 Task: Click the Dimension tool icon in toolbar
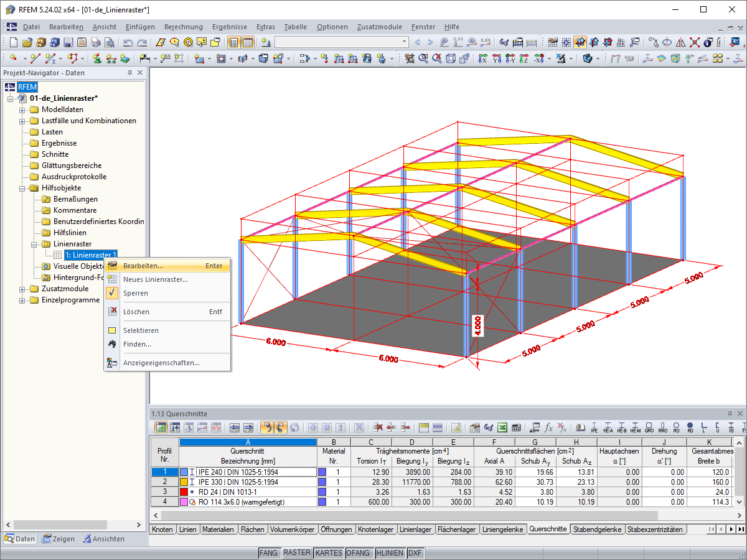[x=144, y=58]
